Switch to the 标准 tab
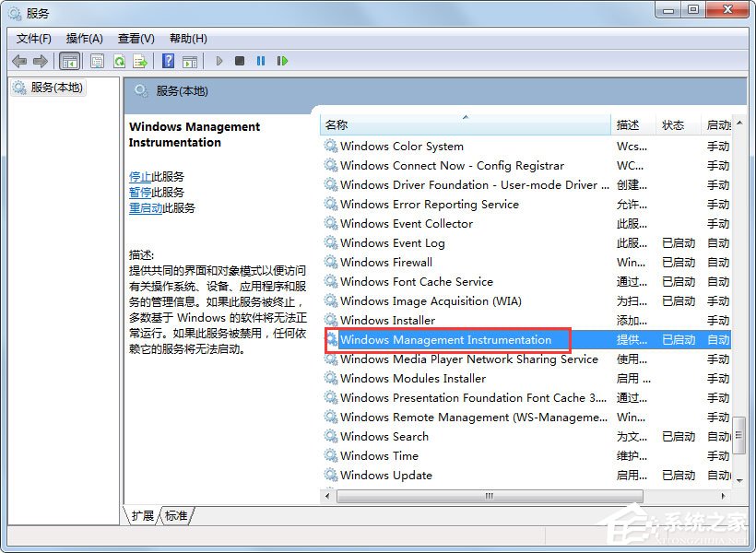The image size is (756, 553). [x=175, y=516]
